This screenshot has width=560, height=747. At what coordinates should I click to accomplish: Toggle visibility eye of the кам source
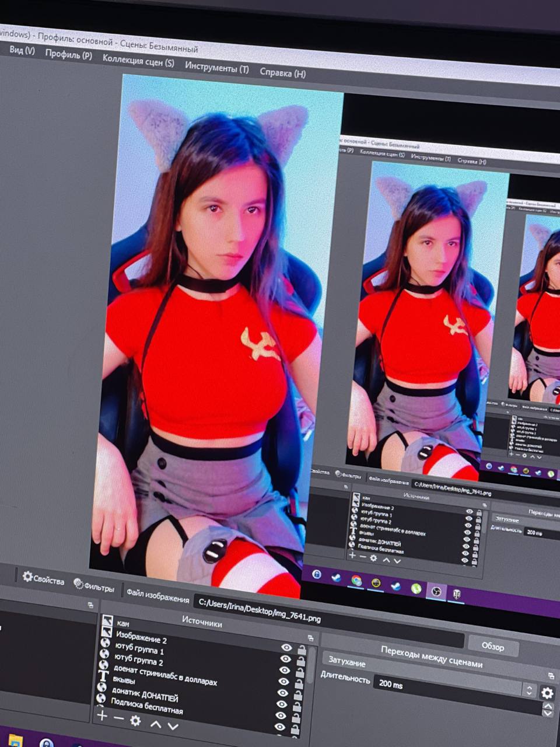pyautogui.click(x=286, y=648)
